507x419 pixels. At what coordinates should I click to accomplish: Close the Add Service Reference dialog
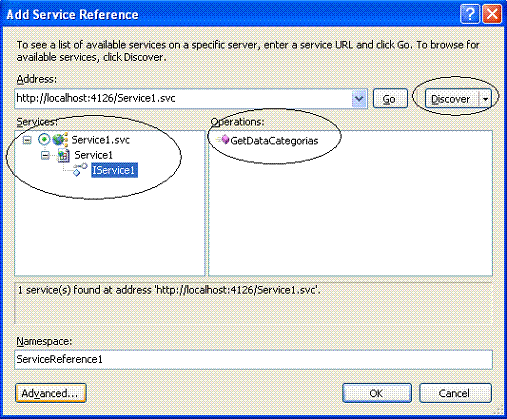[492, 14]
